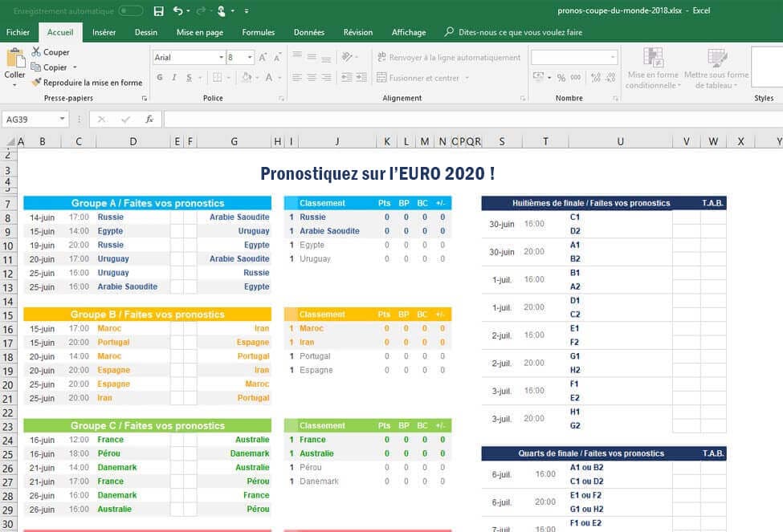Click the percent style icon
The image size is (783, 532).
(561, 78)
